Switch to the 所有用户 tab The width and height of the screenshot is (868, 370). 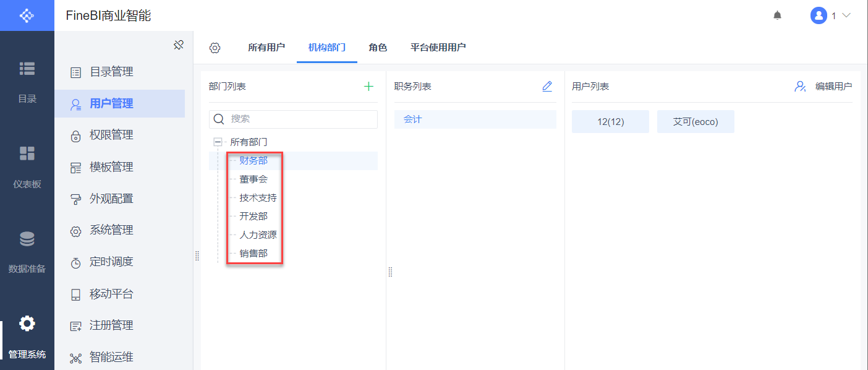266,48
